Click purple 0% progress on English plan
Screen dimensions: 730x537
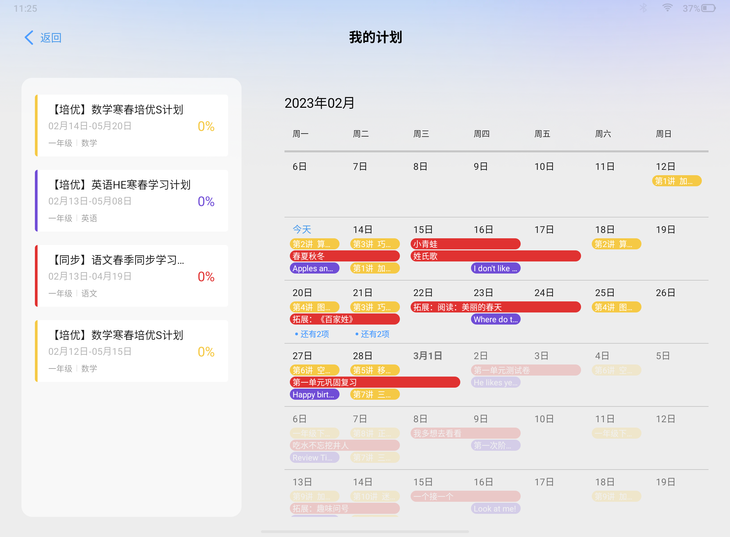206,201
